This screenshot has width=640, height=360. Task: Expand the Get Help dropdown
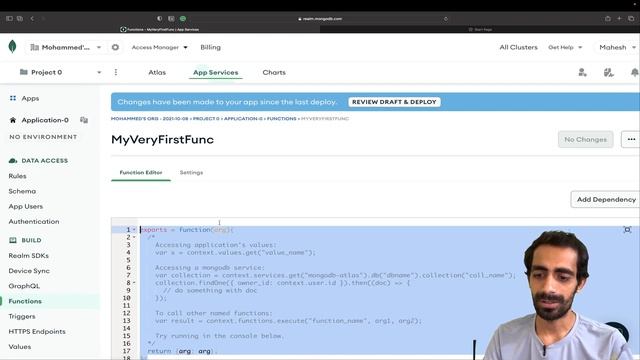(x=565, y=47)
